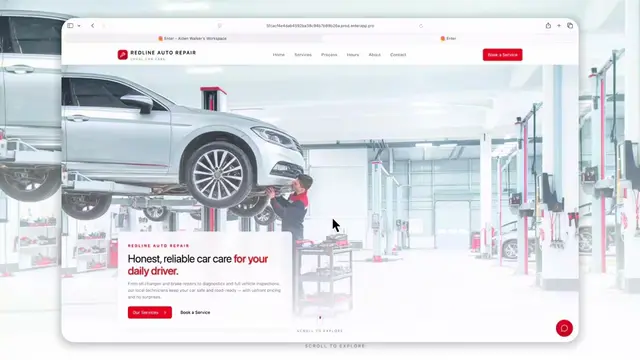Click the hero Book a Service link
640x360 pixels.
click(x=195, y=312)
